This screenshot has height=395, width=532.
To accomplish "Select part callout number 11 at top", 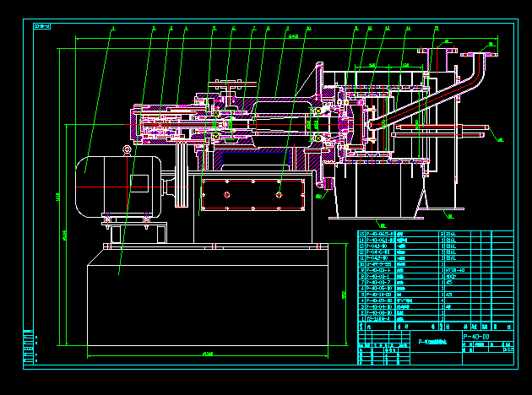I will [356, 29].
